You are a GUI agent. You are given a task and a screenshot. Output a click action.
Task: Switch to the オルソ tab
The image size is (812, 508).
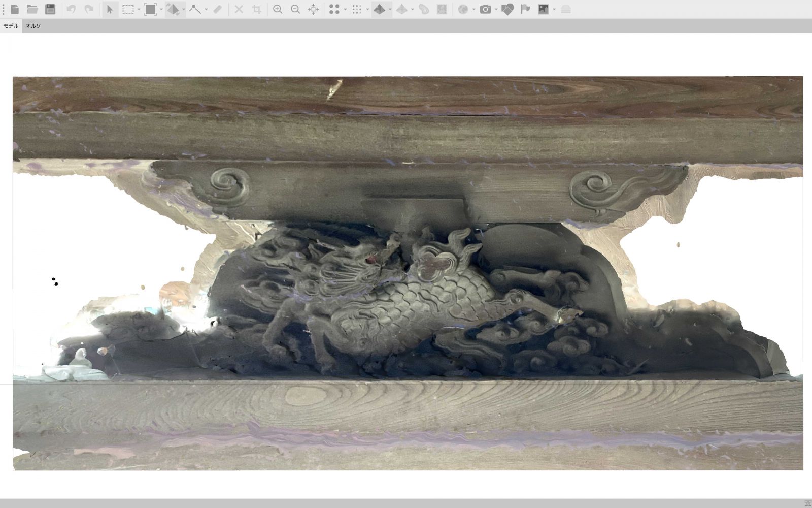click(33, 26)
